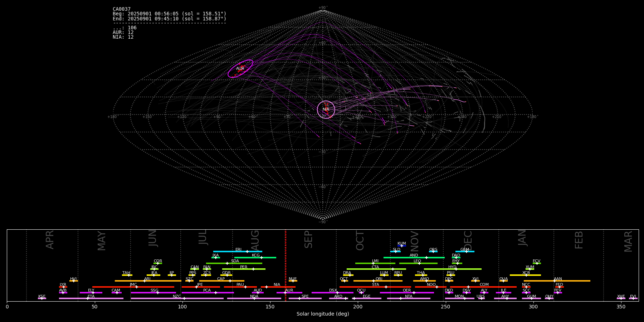Click the XHE shower label
This screenshot has height=322, width=644.
pyautogui.click(x=621, y=297)
